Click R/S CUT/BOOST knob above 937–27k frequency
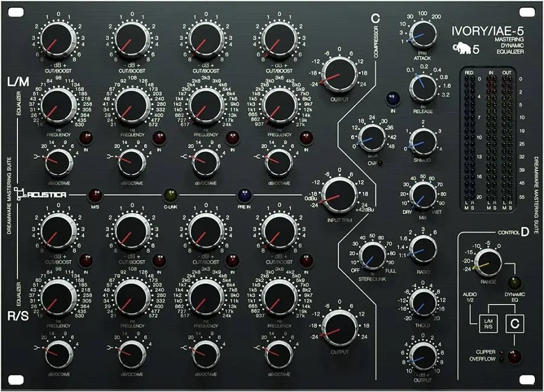This screenshot has width=544, height=392. [x=280, y=231]
